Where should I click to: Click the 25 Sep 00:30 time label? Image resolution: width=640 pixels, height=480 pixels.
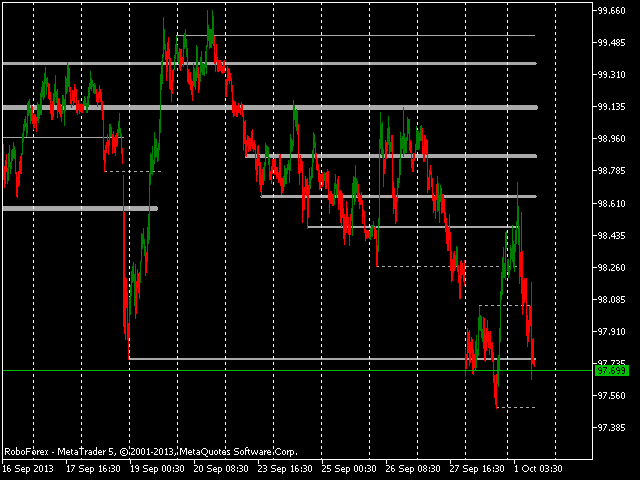tap(349, 469)
